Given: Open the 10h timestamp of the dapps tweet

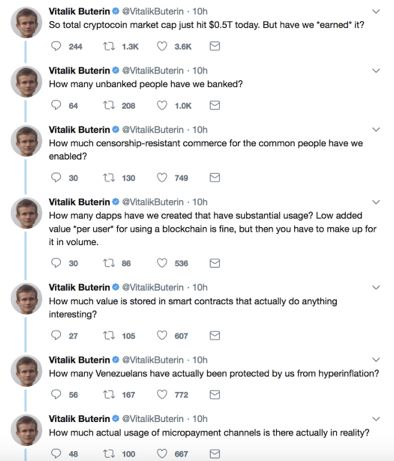Looking at the screenshot, I should point(200,202).
